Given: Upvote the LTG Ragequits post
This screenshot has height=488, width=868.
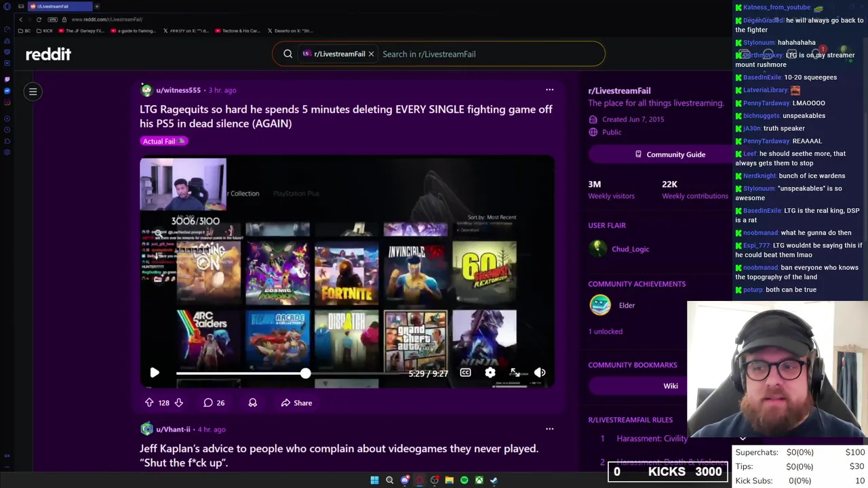Looking at the screenshot, I should (x=149, y=403).
